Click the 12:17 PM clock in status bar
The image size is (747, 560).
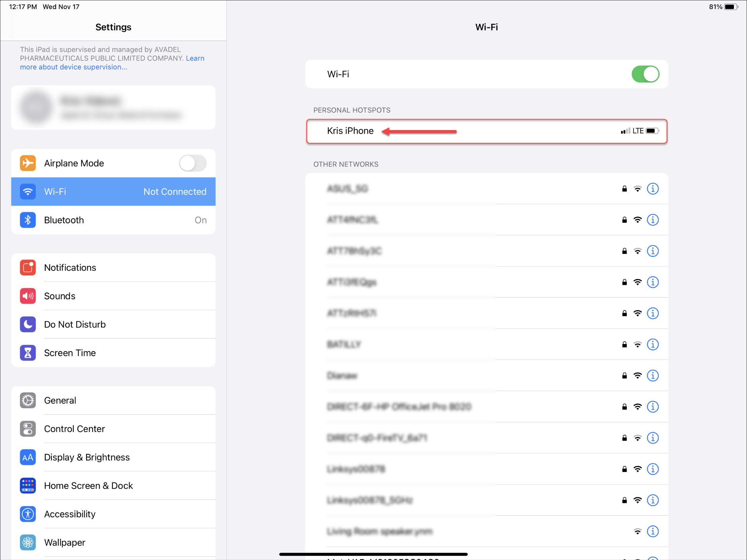[23, 7]
